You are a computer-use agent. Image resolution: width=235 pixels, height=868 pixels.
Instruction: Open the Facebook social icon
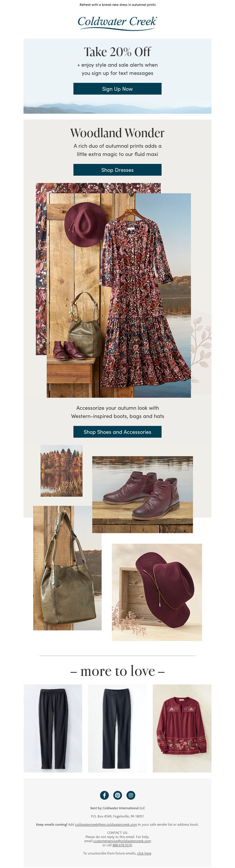pyautogui.click(x=104, y=795)
